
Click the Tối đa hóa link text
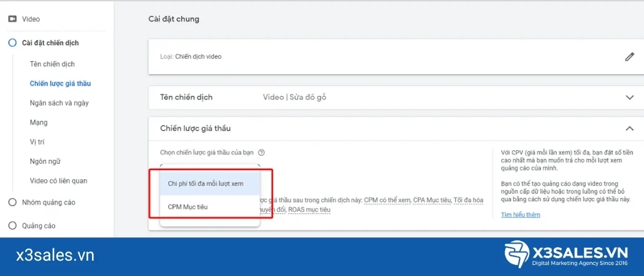click(468, 200)
